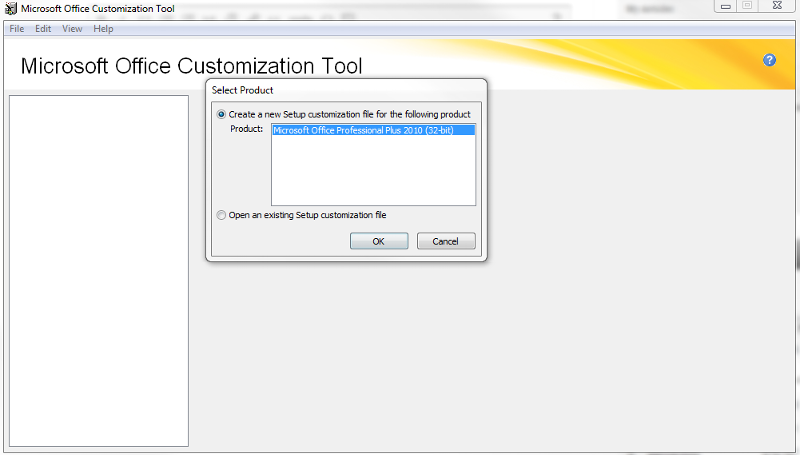
Task: Close the Office Customization Tool window
Action: point(777,6)
